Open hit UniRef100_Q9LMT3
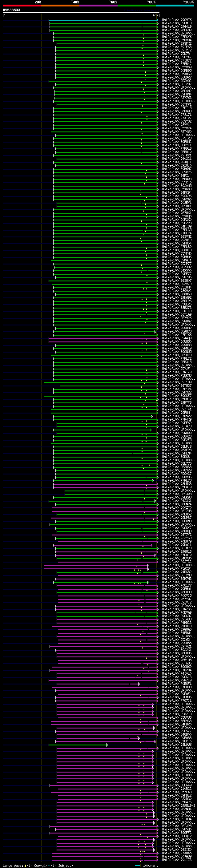 177,23
